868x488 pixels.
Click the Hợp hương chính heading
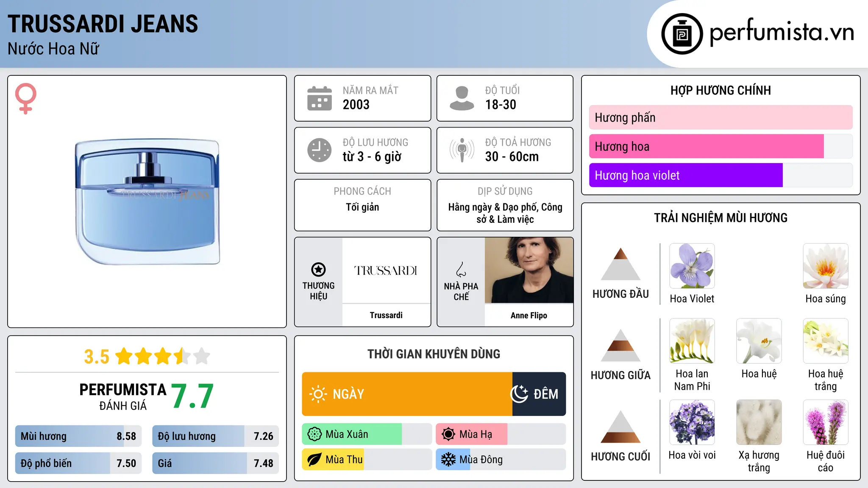point(721,91)
